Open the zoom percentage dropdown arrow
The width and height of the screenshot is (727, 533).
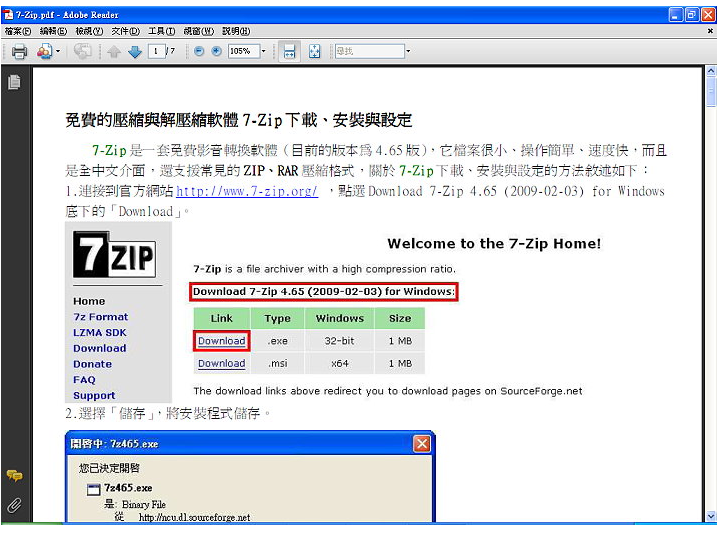click(x=263, y=51)
